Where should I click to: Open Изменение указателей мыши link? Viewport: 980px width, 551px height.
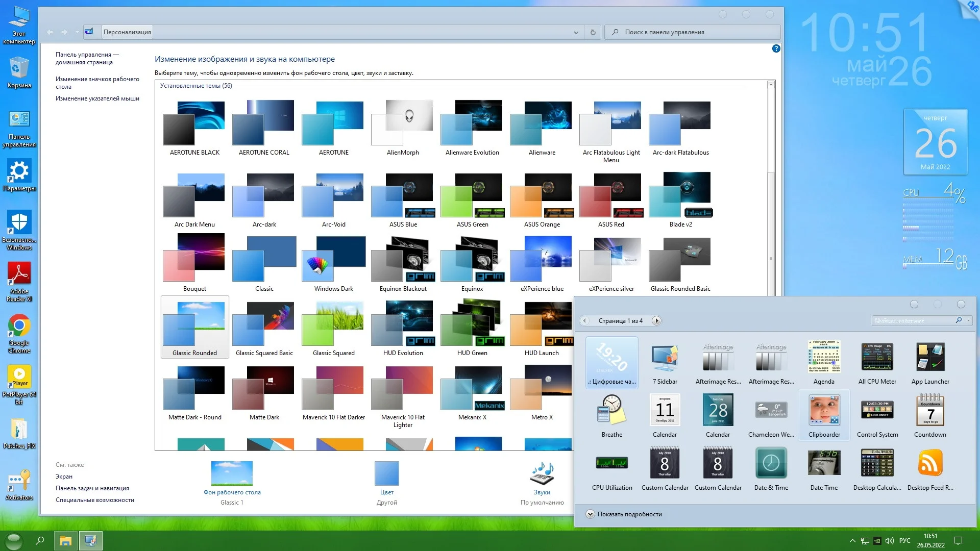tap(97, 98)
